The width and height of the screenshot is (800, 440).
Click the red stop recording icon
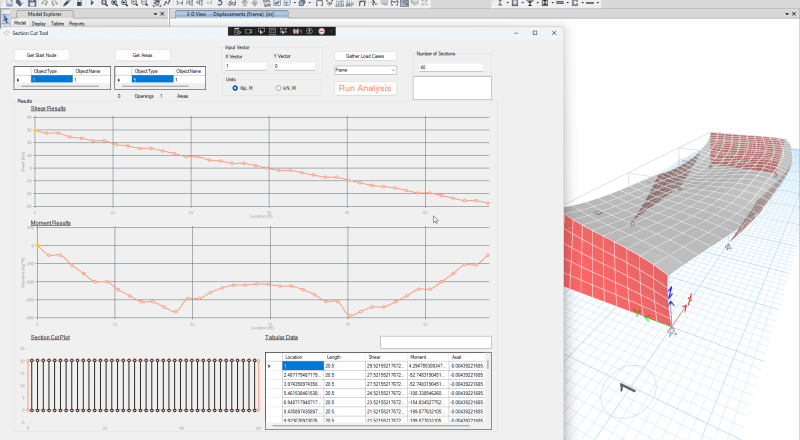321,31
